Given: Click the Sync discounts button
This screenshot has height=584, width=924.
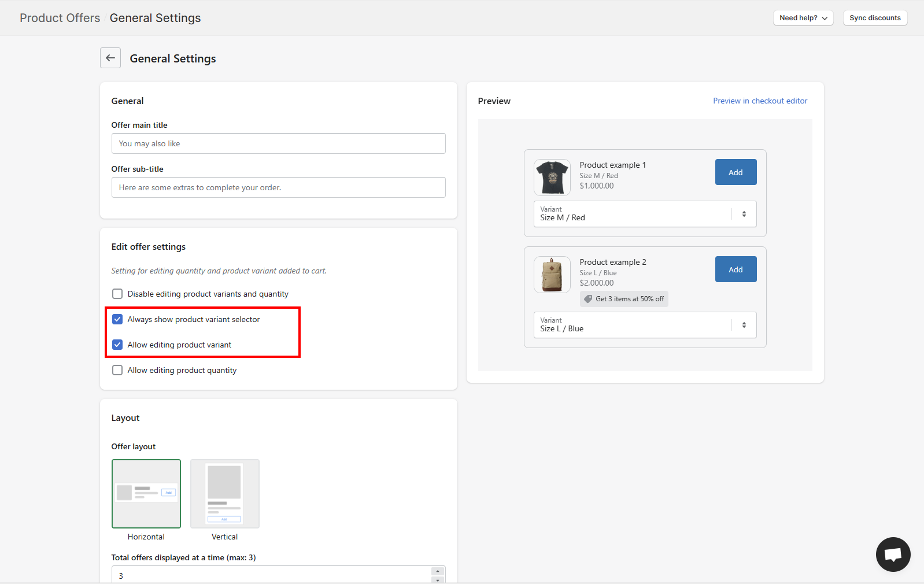Looking at the screenshot, I should [875, 18].
